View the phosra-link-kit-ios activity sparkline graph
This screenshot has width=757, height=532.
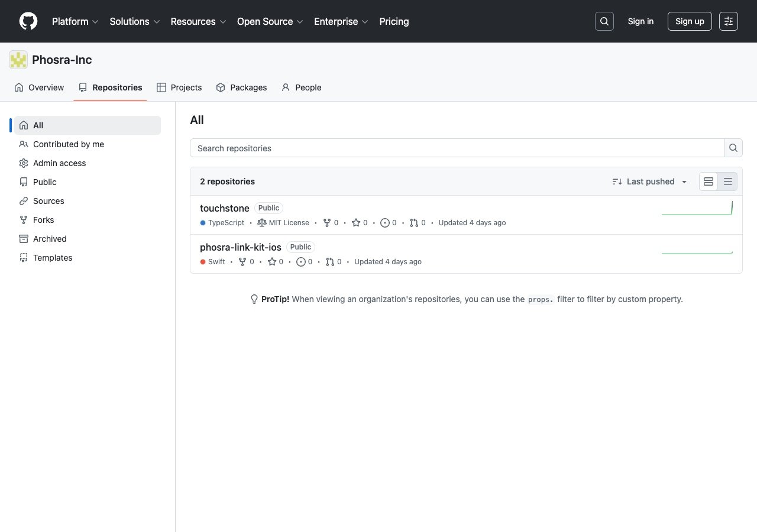click(x=697, y=252)
